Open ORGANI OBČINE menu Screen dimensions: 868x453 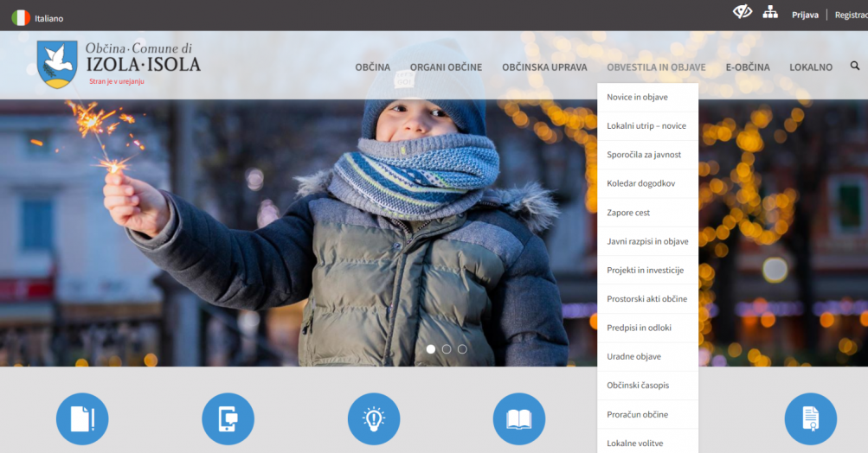pyautogui.click(x=446, y=67)
